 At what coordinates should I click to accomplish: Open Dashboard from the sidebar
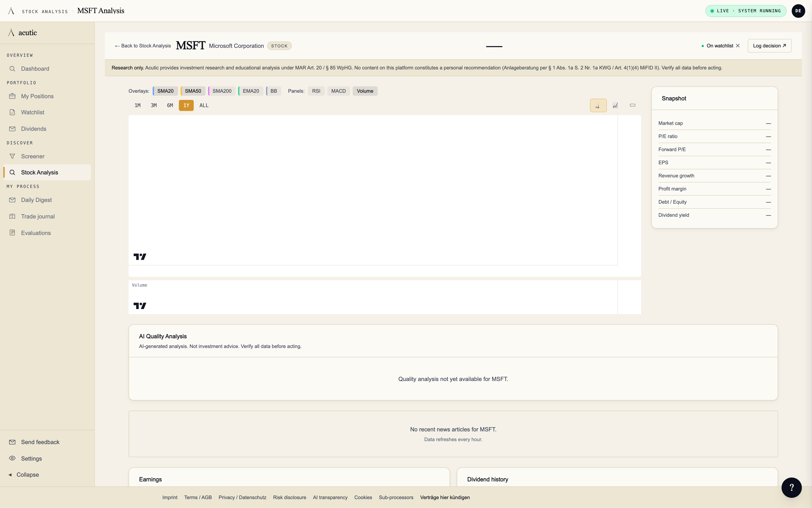tap(47, 69)
